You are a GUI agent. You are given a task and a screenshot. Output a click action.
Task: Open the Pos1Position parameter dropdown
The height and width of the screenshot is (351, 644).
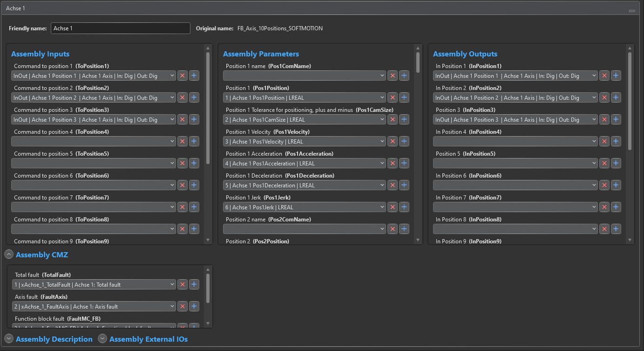click(305, 97)
